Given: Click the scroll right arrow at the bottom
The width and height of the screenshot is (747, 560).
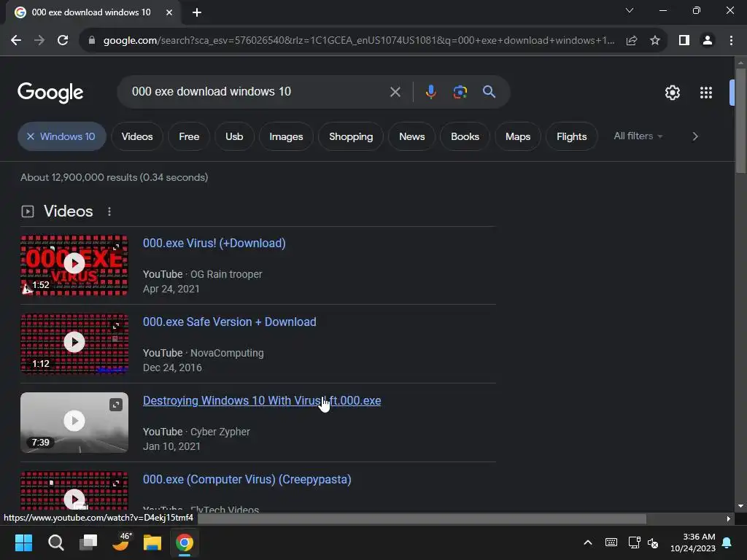Looking at the screenshot, I should tap(728, 518).
